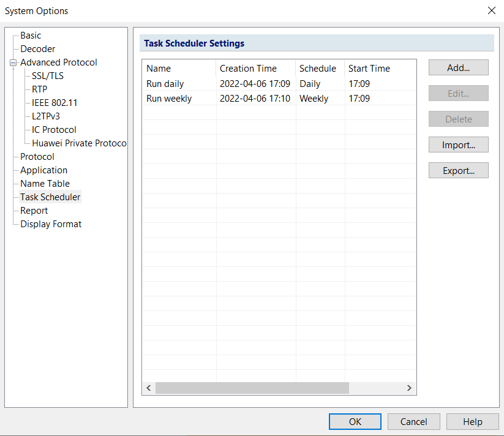This screenshot has height=436, width=504.
Task: Open the Name Table page
Action: click(45, 184)
